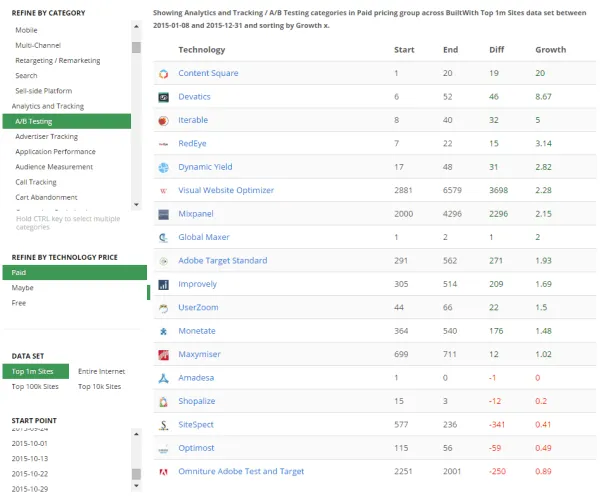Click the Devatics logo icon
600x503 pixels.
163,97
